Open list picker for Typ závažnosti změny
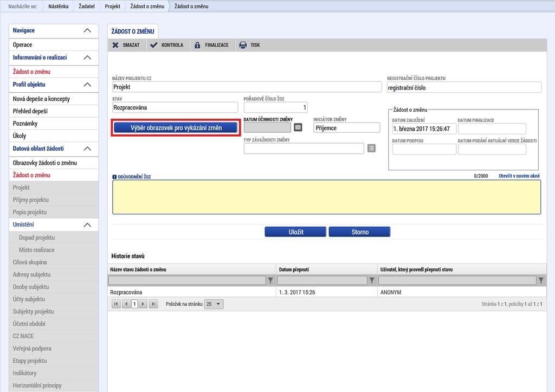555x392 pixels. click(x=371, y=148)
